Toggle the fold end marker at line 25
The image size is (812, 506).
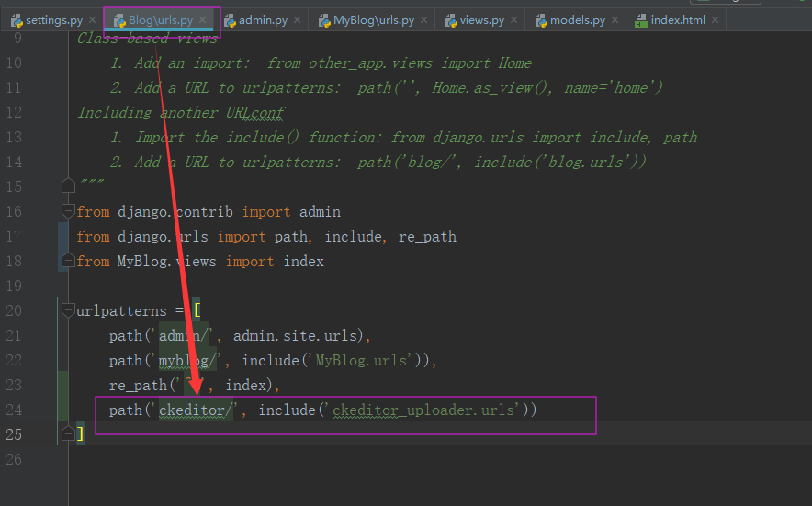click(x=68, y=433)
